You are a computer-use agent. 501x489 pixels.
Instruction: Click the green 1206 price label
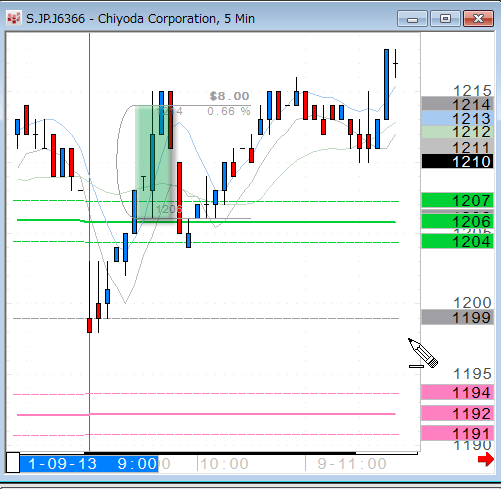tap(457, 221)
